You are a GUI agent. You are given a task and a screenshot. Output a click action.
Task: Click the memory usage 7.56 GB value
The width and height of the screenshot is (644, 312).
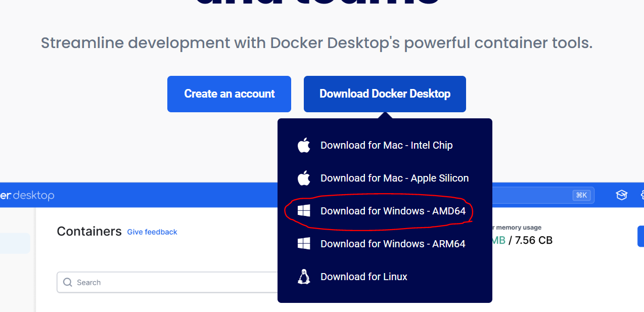(534, 241)
